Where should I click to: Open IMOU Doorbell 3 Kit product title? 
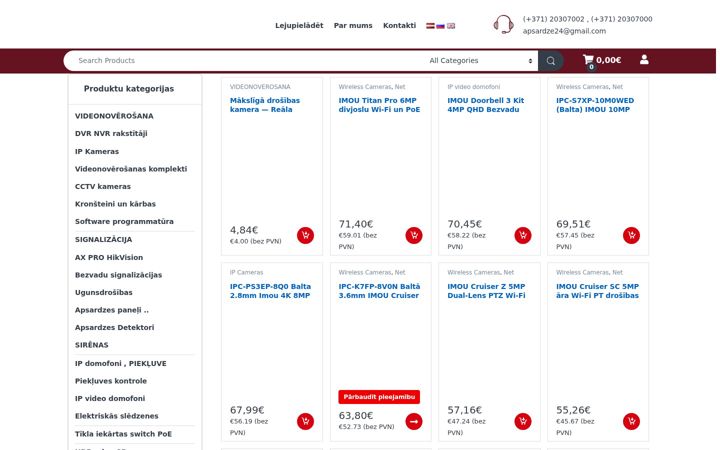pyautogui.click(x=485, y=105)
